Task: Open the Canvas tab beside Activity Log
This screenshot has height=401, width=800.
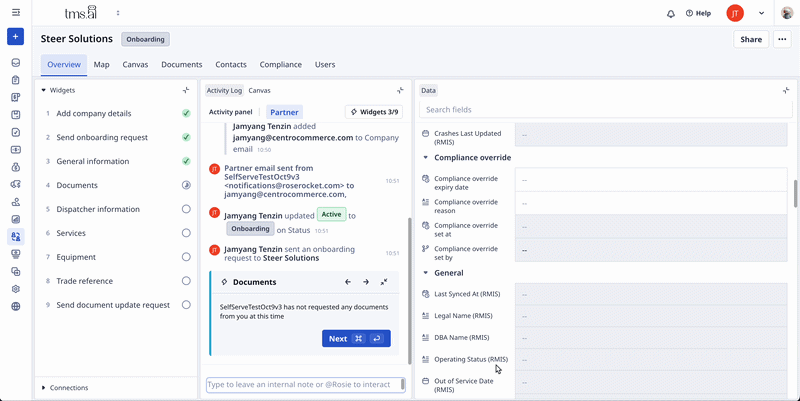Action: (259, 90)
